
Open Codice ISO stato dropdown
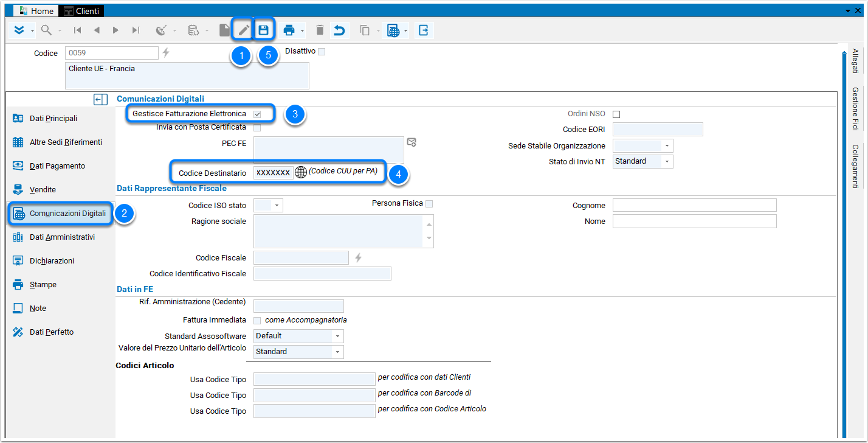click(x=277, y=206)
